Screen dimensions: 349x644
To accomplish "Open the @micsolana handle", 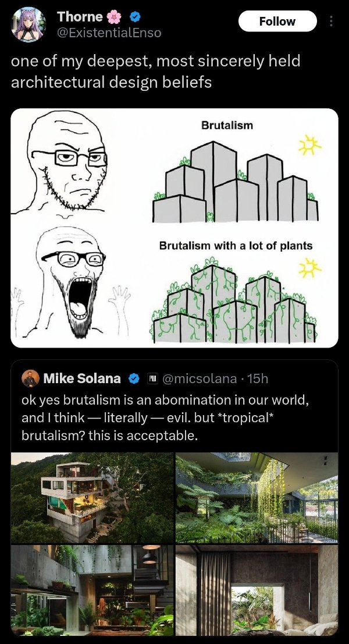I will click(x=200, y=379).
